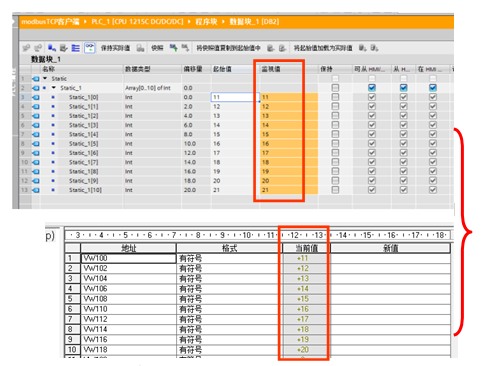
Task: Click the start value field of Static_1[0]
Action: tap(235, 97)
